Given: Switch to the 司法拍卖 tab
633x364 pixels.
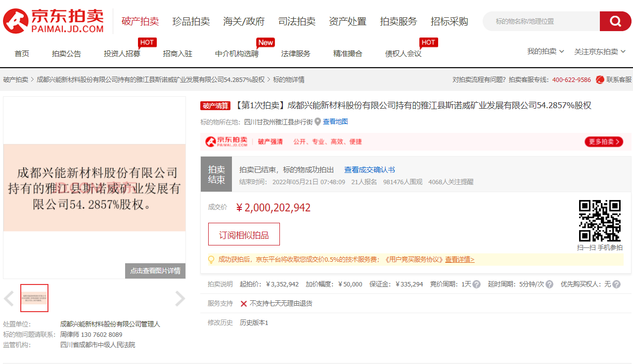Looking at the screenshot, I should pyautogui.click(x=297, y=21).
